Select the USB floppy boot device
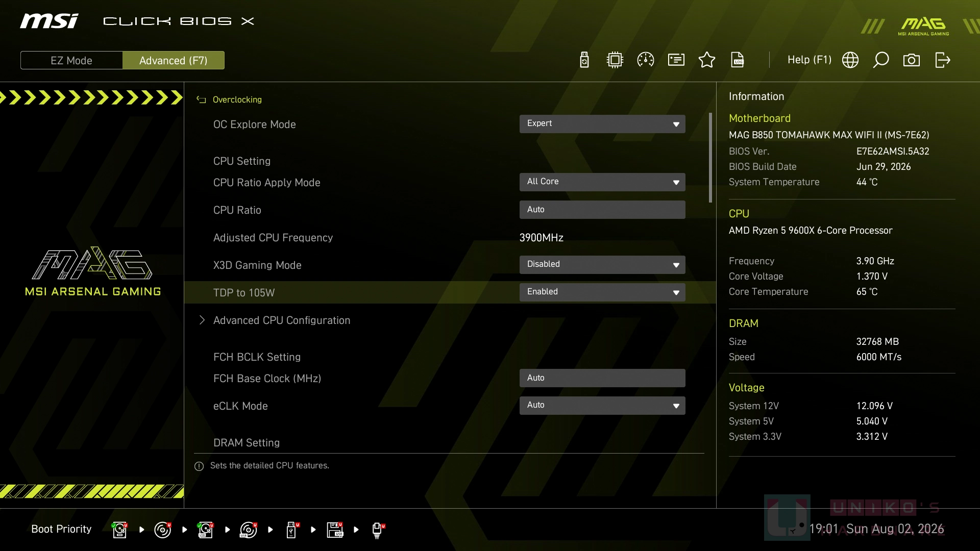 coord(335,530)
